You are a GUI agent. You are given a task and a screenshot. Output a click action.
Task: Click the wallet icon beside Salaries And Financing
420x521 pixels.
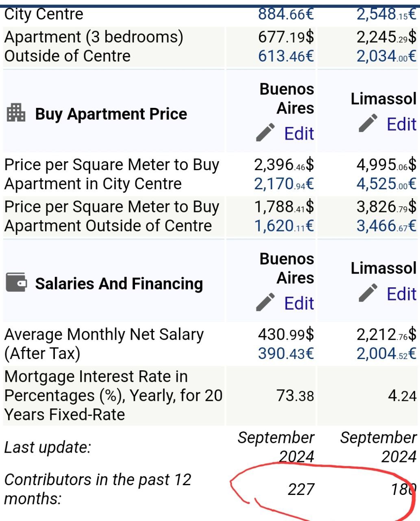pos(16,282)
